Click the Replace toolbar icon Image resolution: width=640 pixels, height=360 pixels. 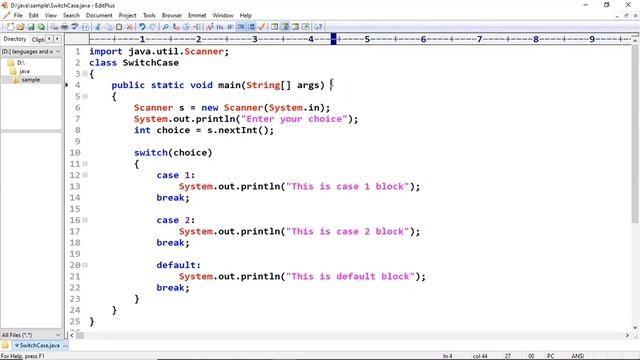[x=176, y=27]
